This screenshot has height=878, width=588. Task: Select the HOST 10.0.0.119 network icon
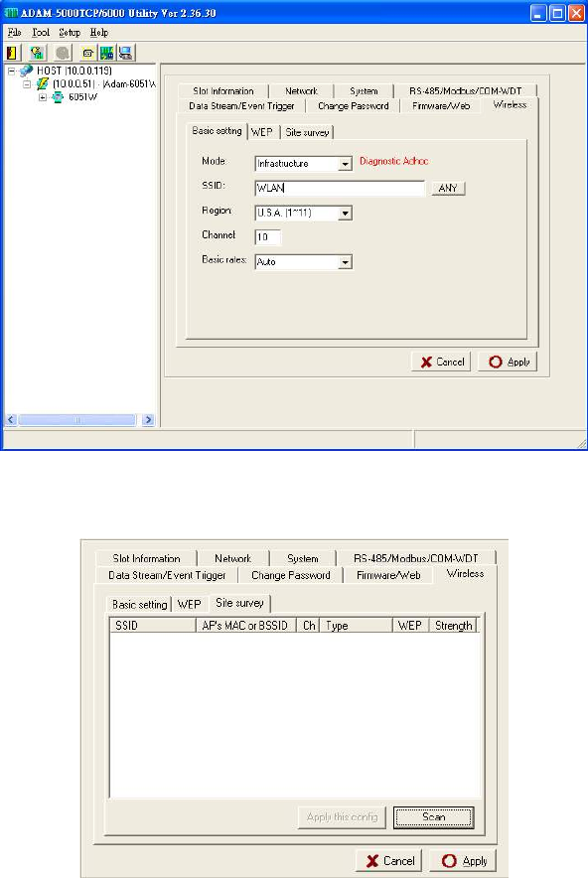[26, 71]
